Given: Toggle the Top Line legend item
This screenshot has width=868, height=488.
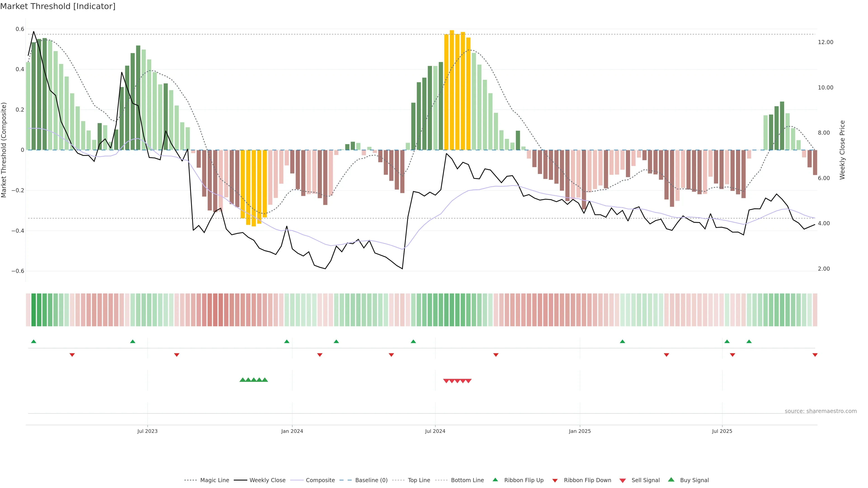Looking at the screenshot, I should [419, 480].
